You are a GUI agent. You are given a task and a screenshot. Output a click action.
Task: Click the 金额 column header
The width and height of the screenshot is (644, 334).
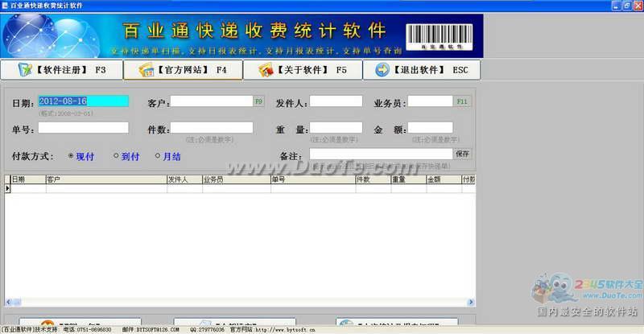(x=444, y=179)
